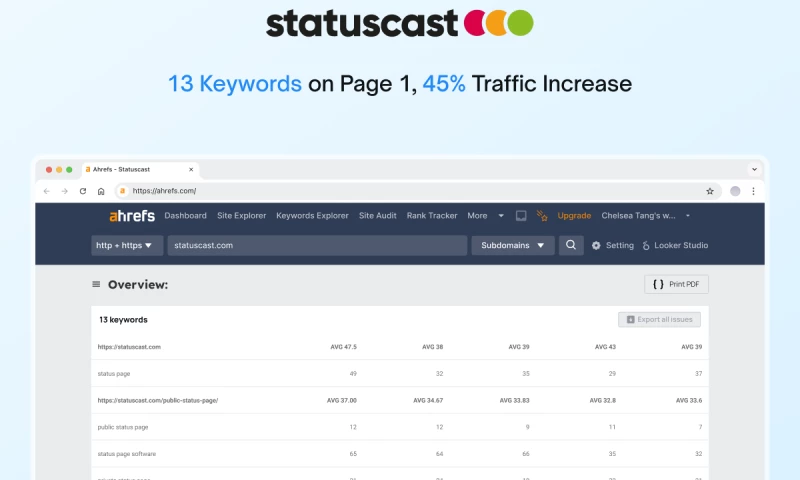Open browser home icon
This screenshot has height=480, width=800.
(x=101, y=191)
